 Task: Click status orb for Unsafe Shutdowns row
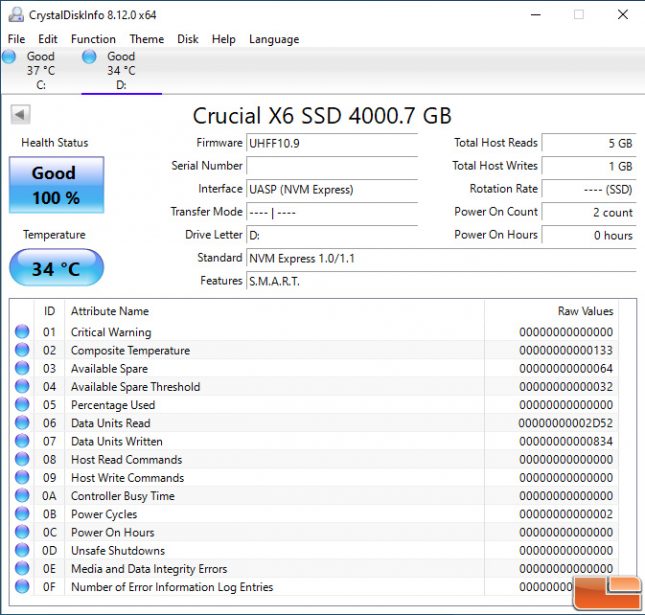pyautogui.click(x=22, y=550)
